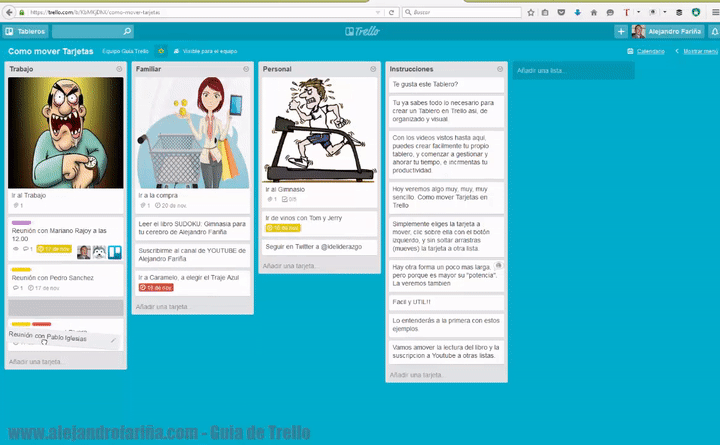Rename board title Como mover Tarjetas
The width and height of the screenshot is (720, 445).
tap(51, 51)
